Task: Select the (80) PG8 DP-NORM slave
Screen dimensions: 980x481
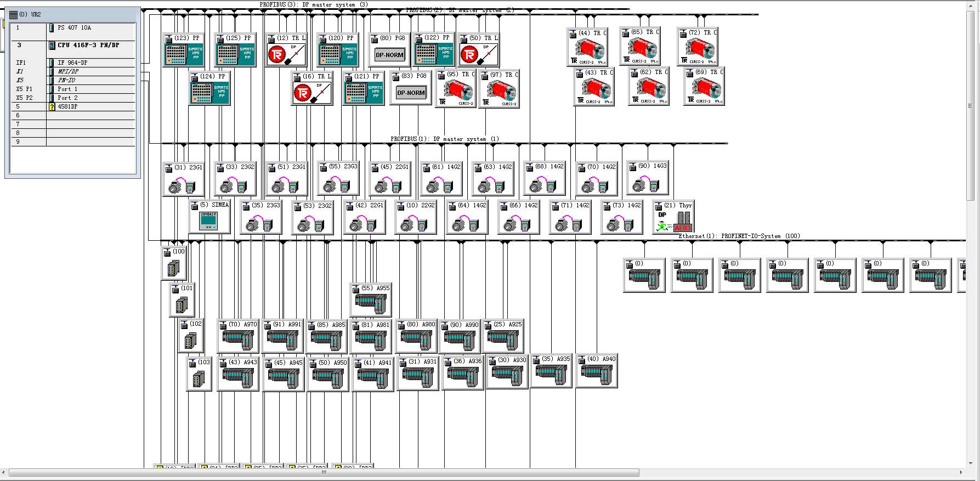Action: tap(389, 54)
